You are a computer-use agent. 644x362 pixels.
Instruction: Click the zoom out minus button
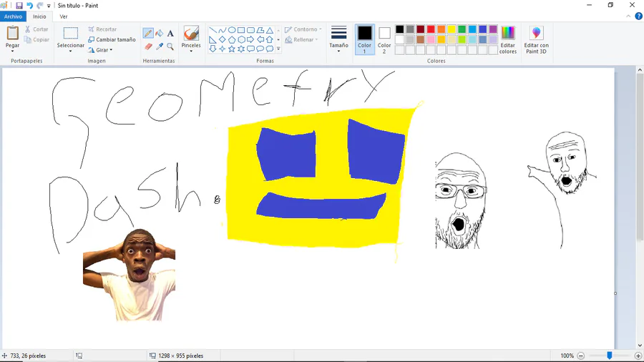(581, 356)
